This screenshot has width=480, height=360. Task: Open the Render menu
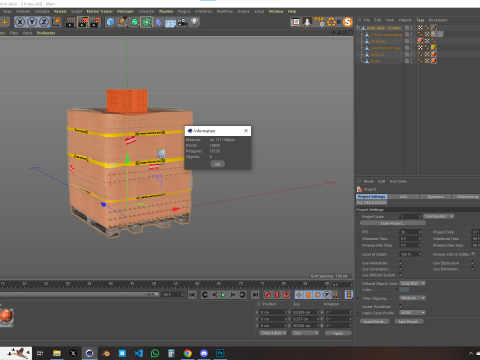coord(60,11)
